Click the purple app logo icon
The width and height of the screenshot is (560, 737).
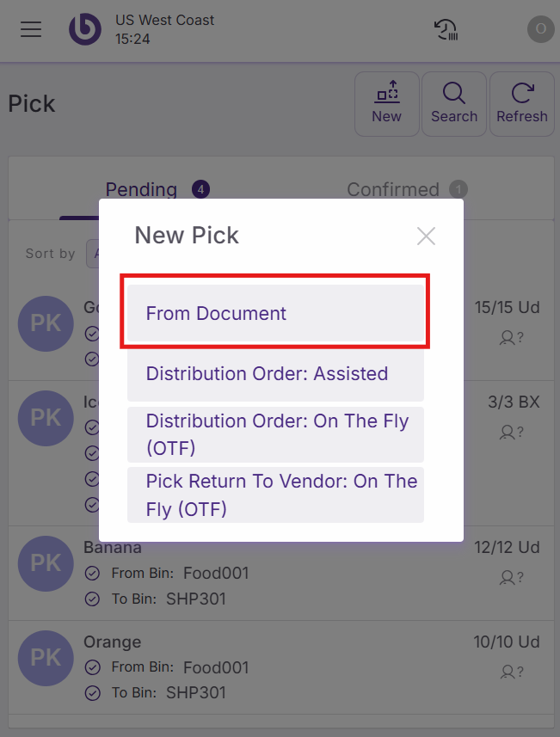pos(85,29)
